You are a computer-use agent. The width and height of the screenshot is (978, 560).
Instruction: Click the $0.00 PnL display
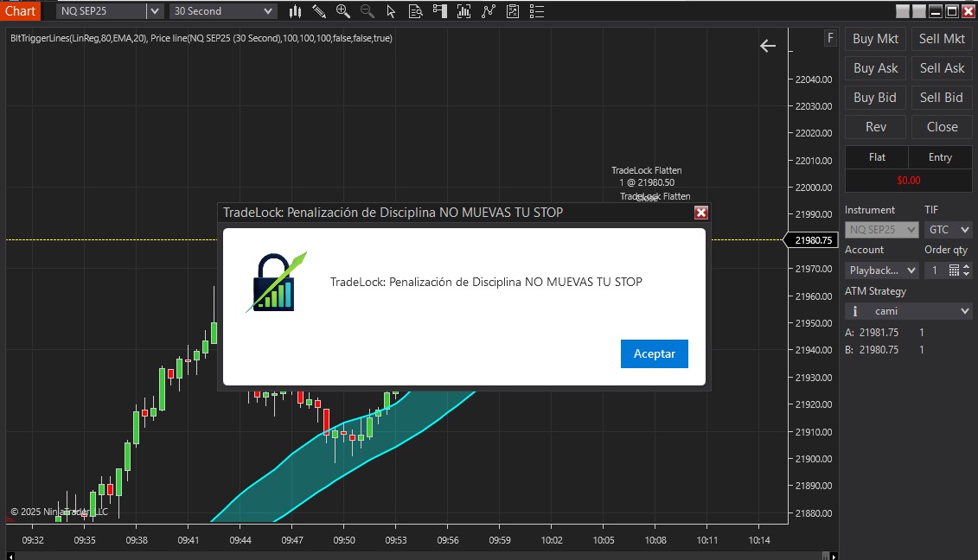(908, 181)
